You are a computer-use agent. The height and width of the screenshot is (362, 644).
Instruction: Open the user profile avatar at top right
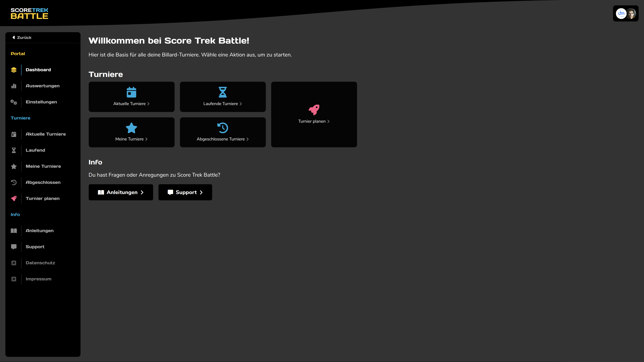[631, 13]
